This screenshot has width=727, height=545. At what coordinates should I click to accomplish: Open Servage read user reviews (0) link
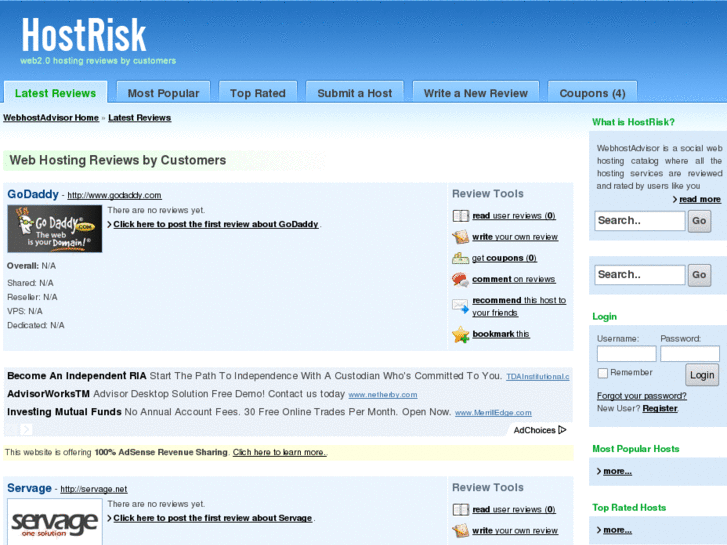[x=514, y=509]
